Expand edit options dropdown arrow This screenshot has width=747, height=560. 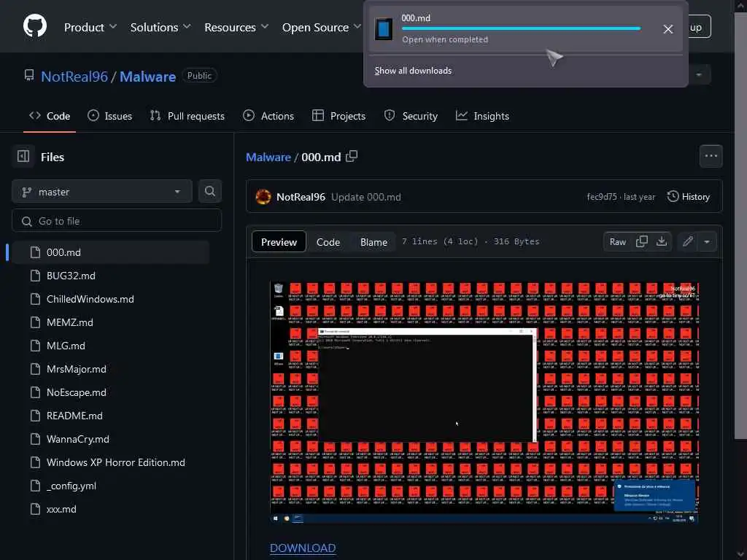pyautogui.click(x=707, y=242)
